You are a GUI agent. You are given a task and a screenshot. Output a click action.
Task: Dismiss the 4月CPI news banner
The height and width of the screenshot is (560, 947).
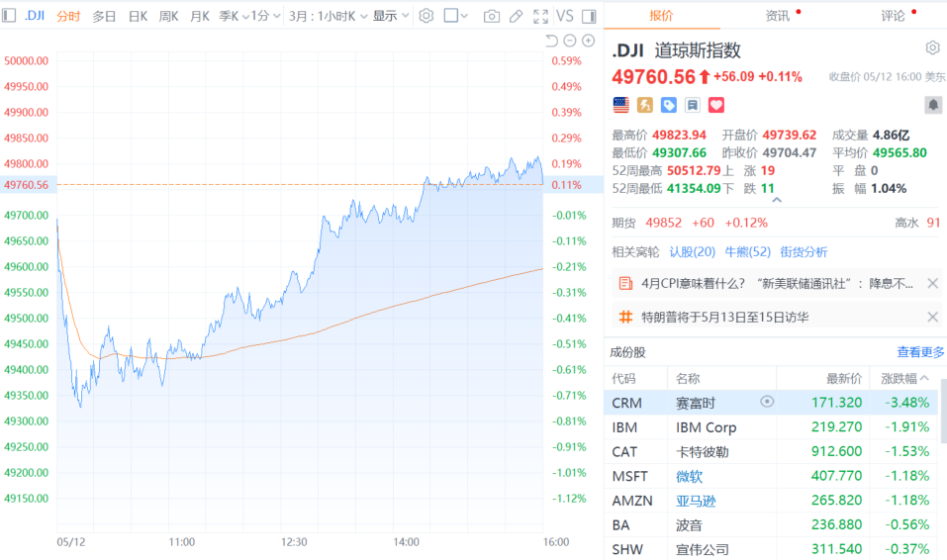[x=932, y=283]
